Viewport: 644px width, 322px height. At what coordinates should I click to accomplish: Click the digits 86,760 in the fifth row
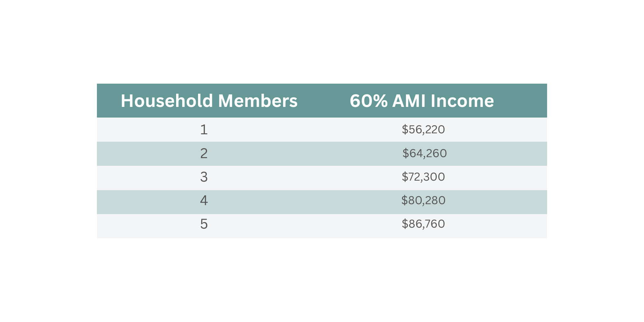427,224
